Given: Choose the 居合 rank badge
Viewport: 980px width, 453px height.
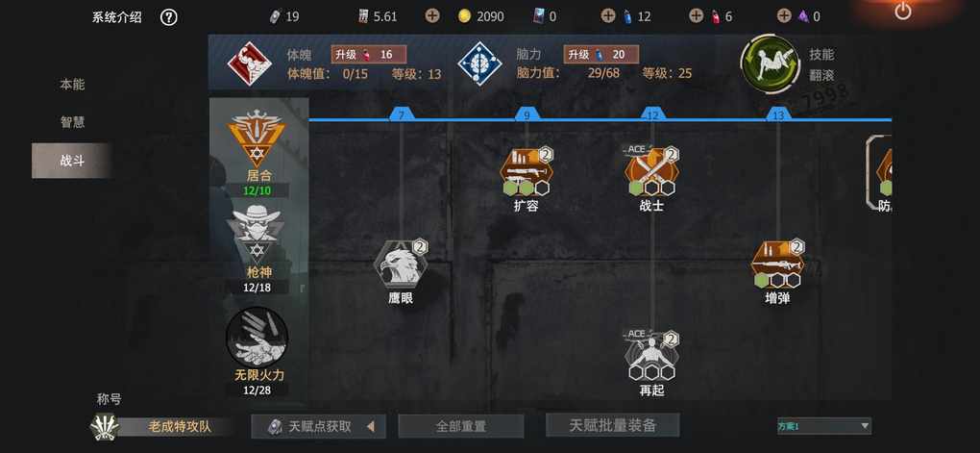Looking at the screenshot, I should point(257,138).
